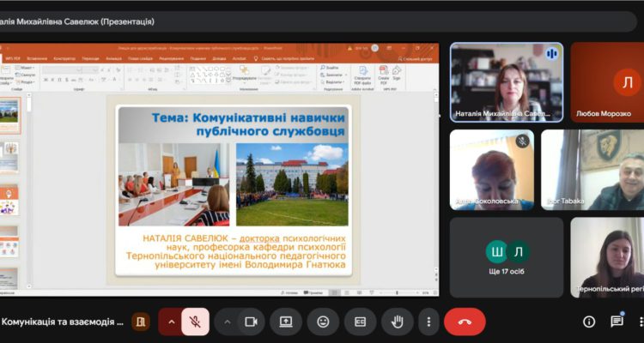
Task: Unmute the microphone in the call bar
Action: (x=196, y=322)
